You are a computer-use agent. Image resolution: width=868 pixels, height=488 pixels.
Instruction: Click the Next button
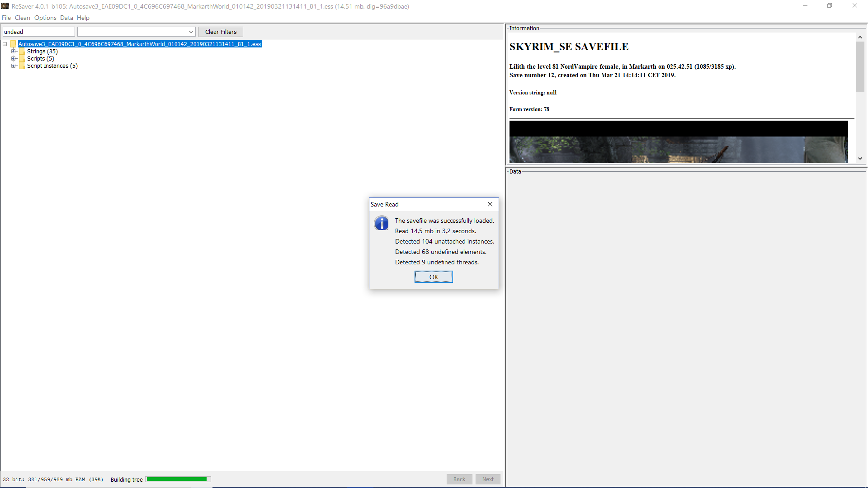pyautogui.click(x=488, y=479)
